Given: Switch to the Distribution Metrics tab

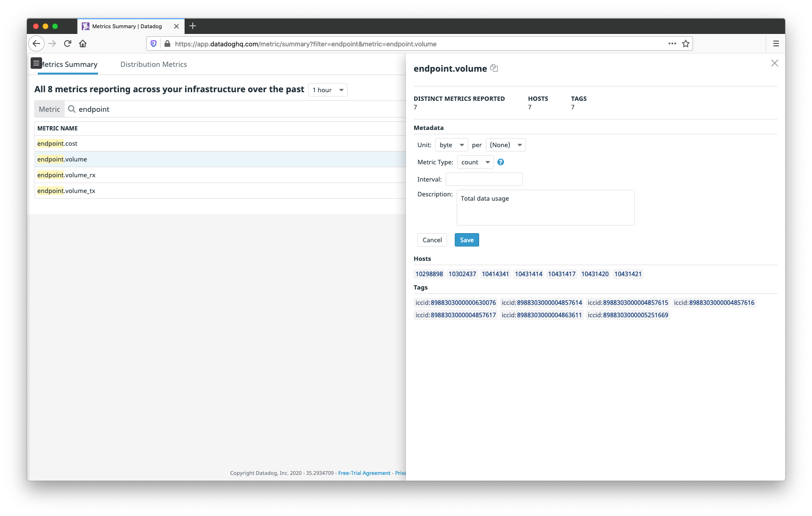Looking at the screenshot, I should [154, 64].
